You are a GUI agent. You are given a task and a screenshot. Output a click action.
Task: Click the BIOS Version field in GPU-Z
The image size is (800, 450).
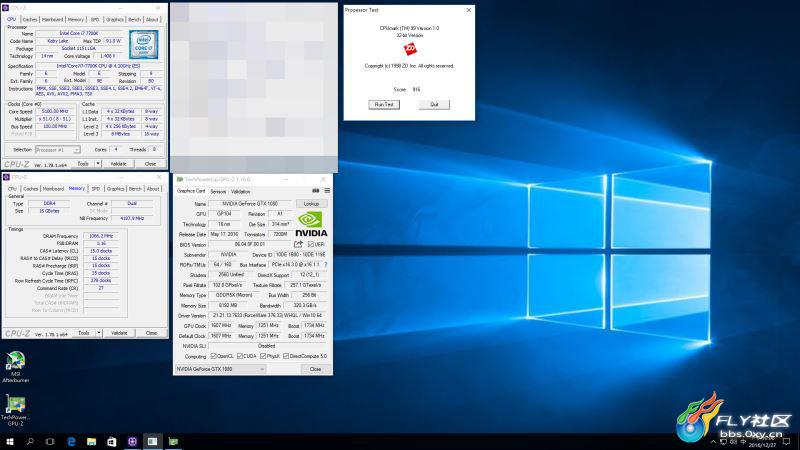249,244
